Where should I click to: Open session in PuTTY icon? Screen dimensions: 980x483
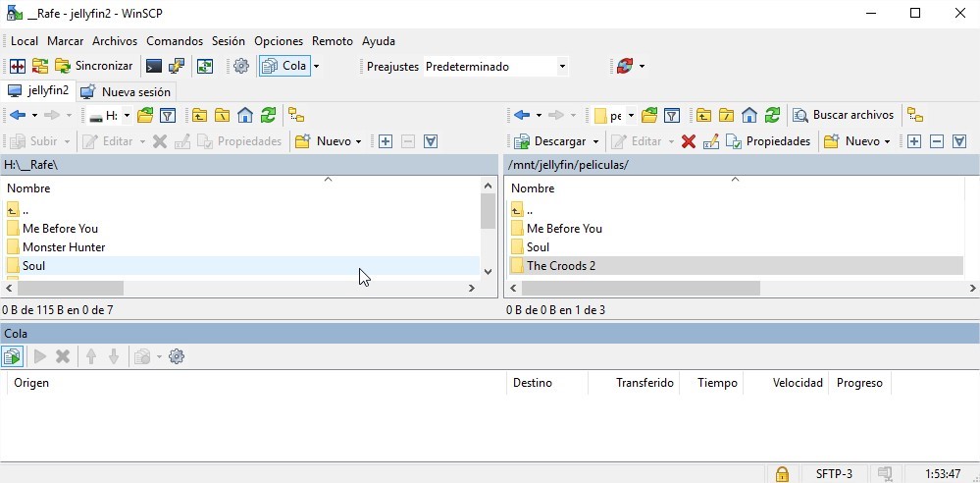click(177, 66)
